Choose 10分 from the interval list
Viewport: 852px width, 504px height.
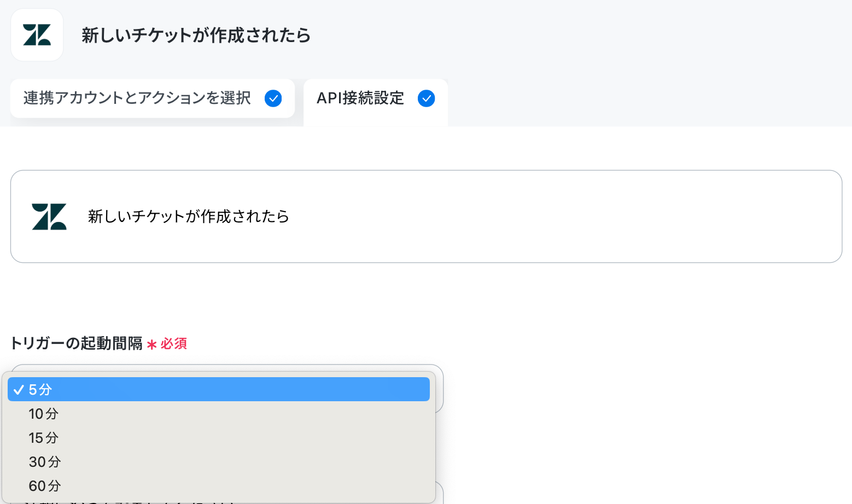pos(219,414)
